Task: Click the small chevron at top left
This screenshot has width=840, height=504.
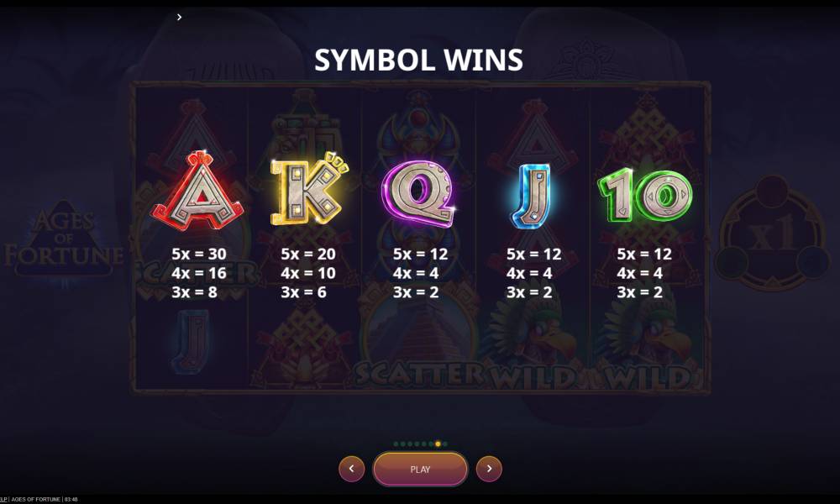Action: tap(180, 17)
